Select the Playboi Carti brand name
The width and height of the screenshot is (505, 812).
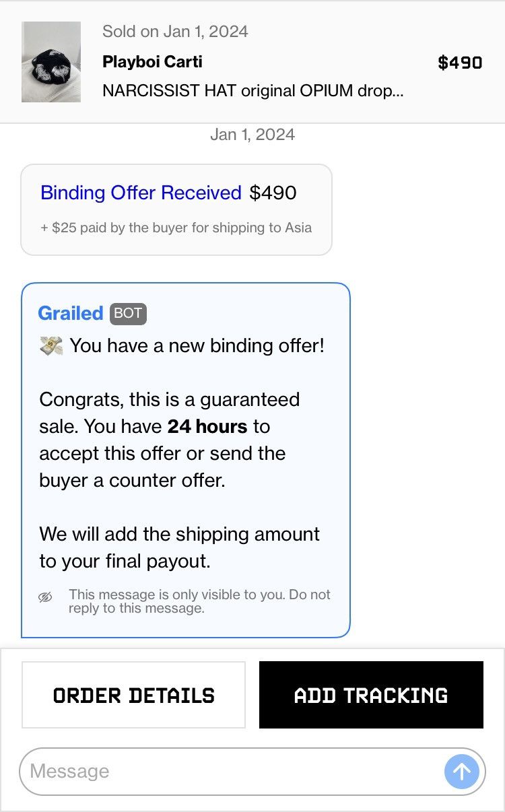(x=152, y=62)
